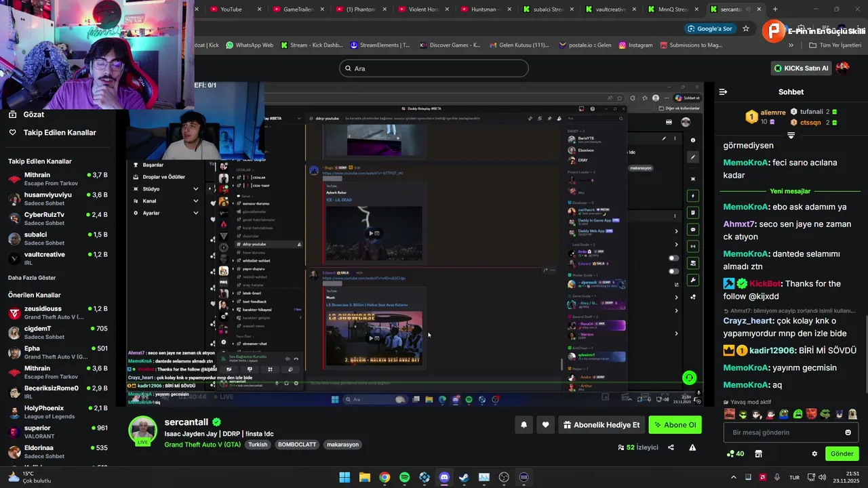The height and width of the screenshot is (488, 868).
Task: Send the chat message with Gönder
Action: tap(842, 453)
